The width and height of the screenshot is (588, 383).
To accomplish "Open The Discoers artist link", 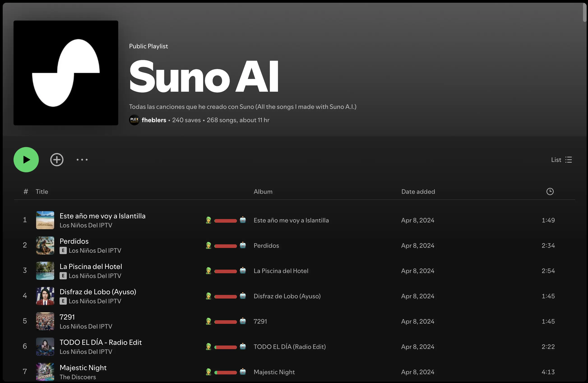I will 78,377.
